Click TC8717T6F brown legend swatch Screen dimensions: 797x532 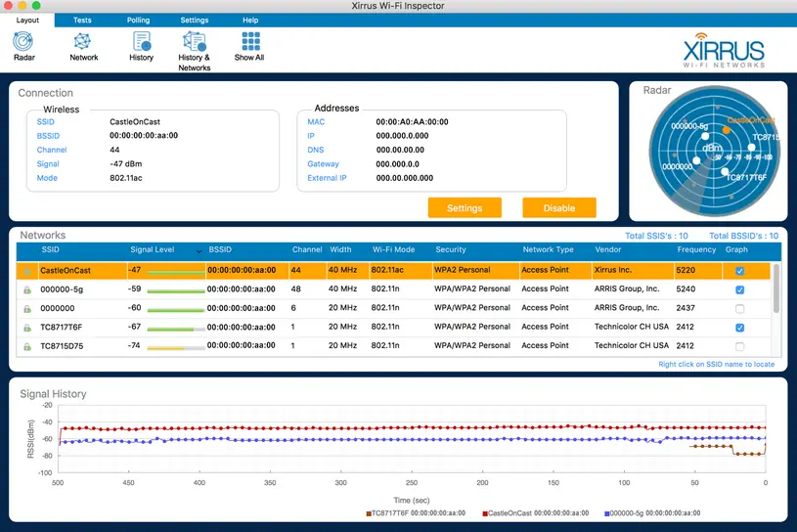369,513
